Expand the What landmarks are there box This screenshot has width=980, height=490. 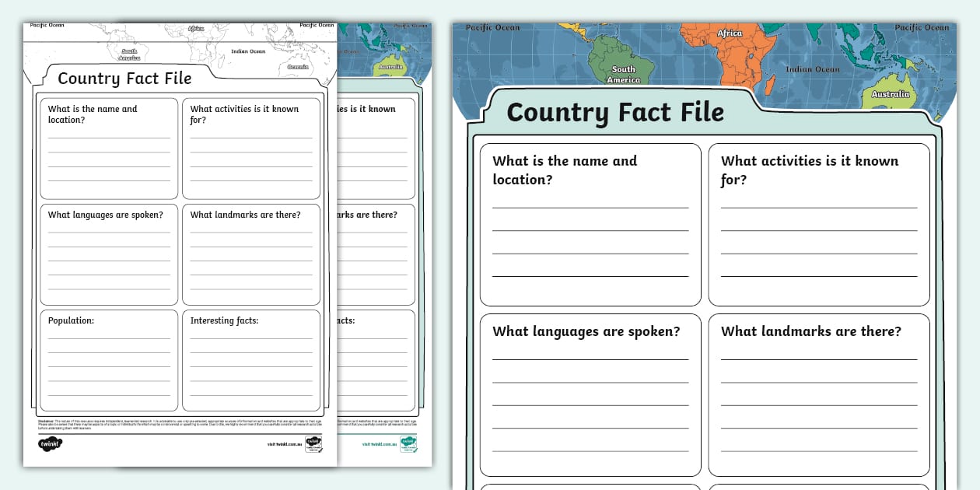click(x=818, y=394)
